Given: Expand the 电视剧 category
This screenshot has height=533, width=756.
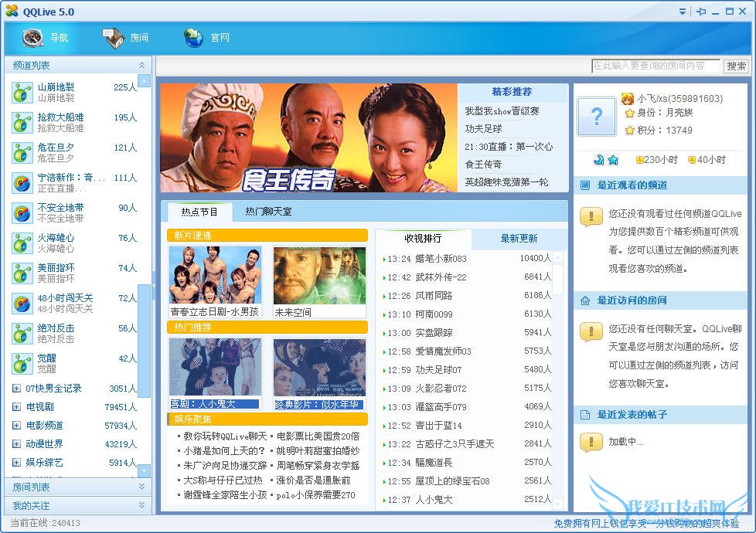Looking at the screenshot, I should point(16,407).
